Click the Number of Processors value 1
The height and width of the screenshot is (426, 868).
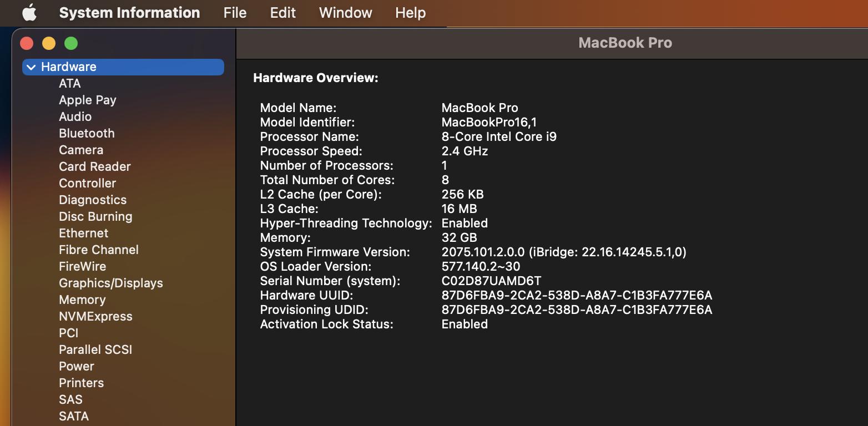pyautogui.click(x=444, y=165)
